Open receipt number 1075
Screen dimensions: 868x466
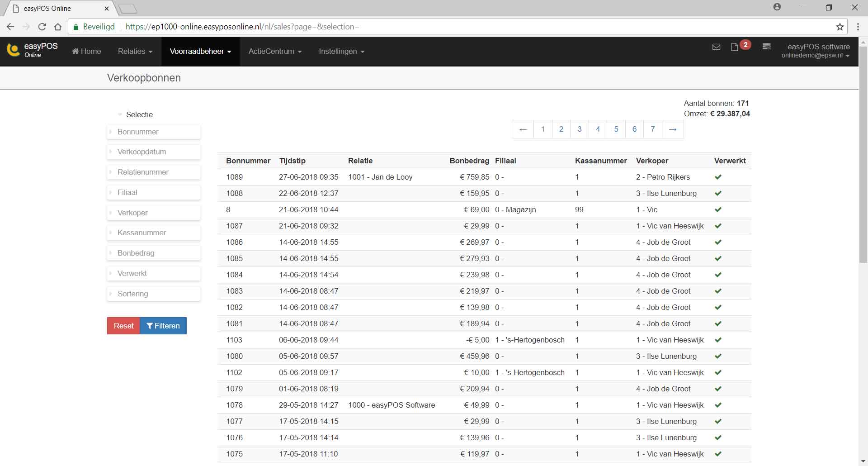(235, 454)
